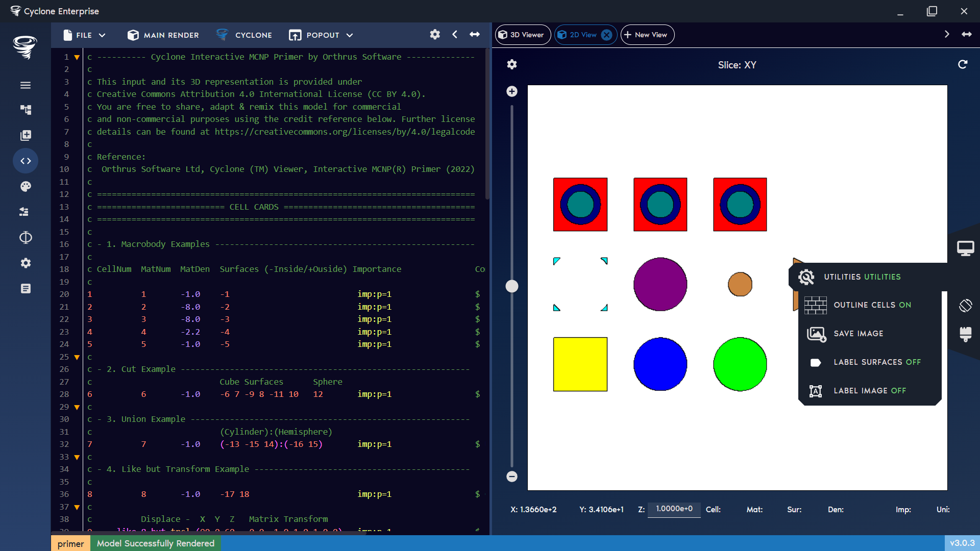Open the FILE dropdown menu
This screenshot has height=551, width=980.
[84, 35]
